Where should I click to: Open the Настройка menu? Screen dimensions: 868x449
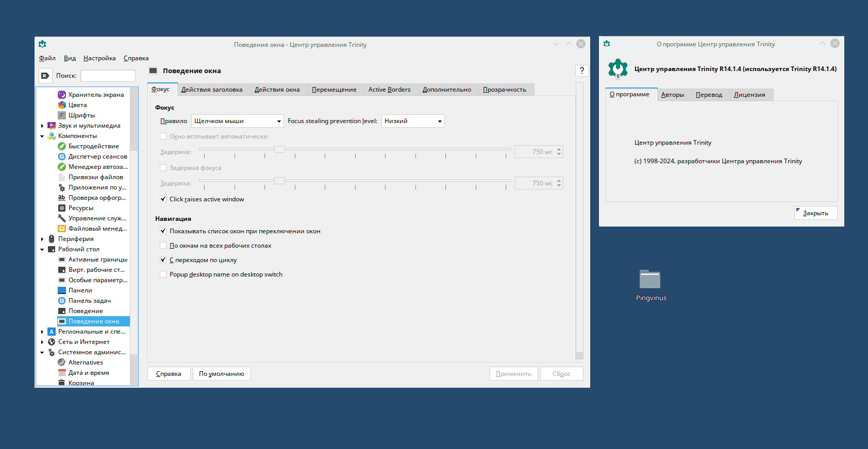99,58
